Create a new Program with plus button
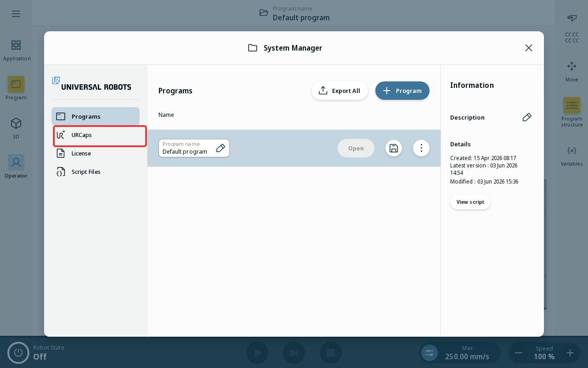Screen dimensions: 588x368 pos(402,91)
